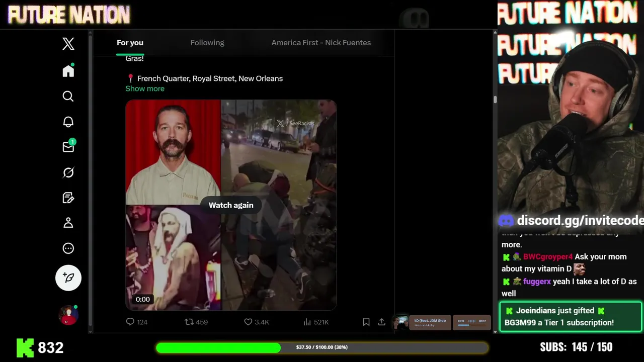Go to the Home feed icon
Viewport: 644px width, 362px height.
coord(68,71)
